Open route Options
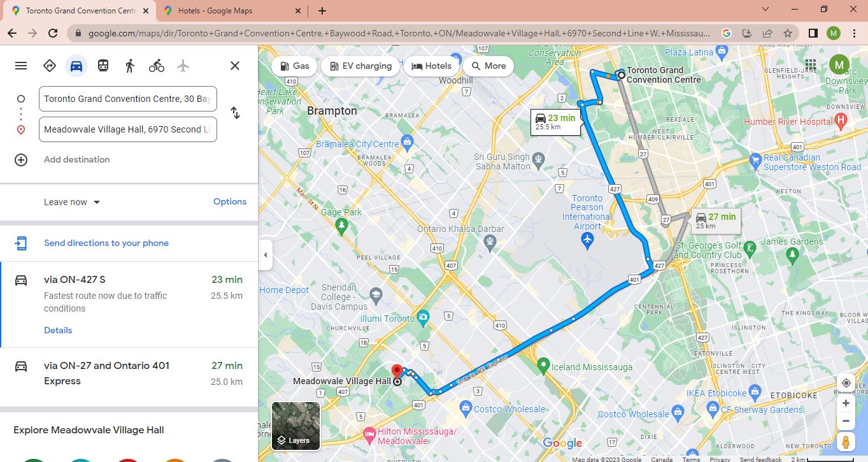This screenshot has width=868, height=462. point(230,201)
